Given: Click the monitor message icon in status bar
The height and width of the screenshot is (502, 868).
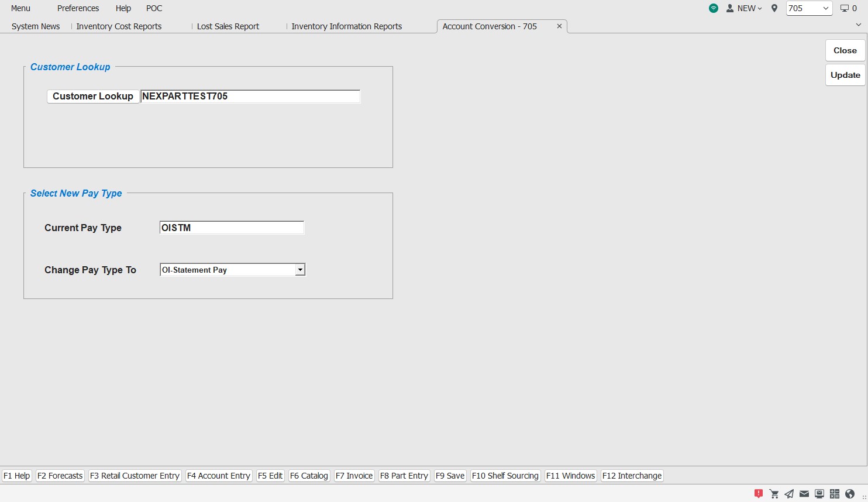Looking at the screenshot, I should (819, 494).
